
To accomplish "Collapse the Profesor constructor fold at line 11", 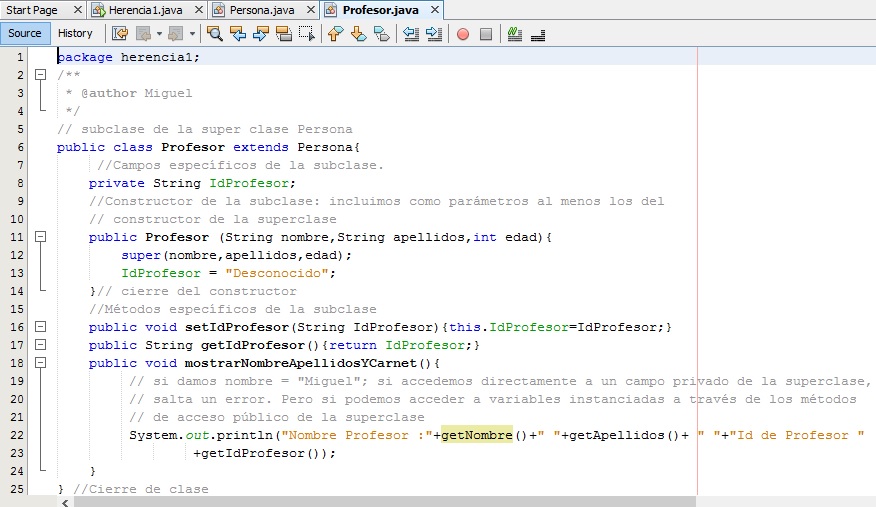I will point(41,237).
